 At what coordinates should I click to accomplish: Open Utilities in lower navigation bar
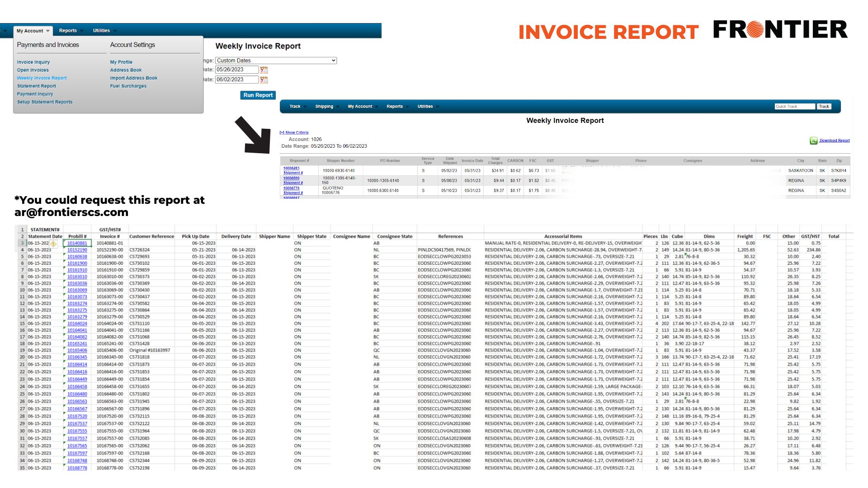click(425, 107)
